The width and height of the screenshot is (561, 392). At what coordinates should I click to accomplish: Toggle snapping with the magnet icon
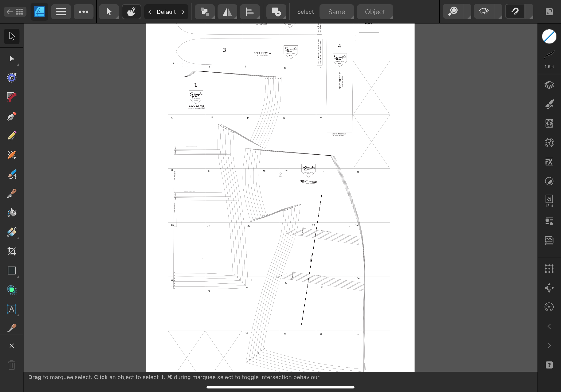pyautogui.click(x=515, y=12)
